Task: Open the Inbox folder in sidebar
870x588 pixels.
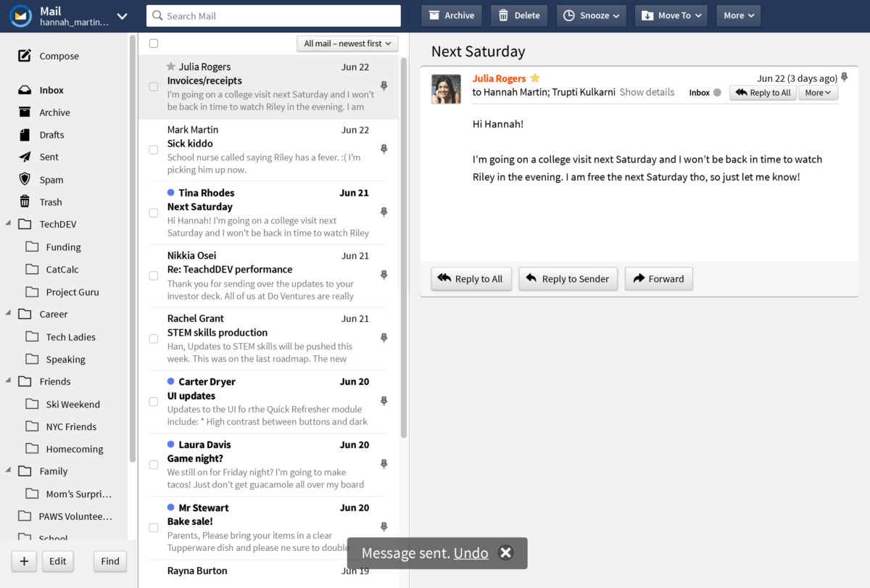Action: (50, 89)
